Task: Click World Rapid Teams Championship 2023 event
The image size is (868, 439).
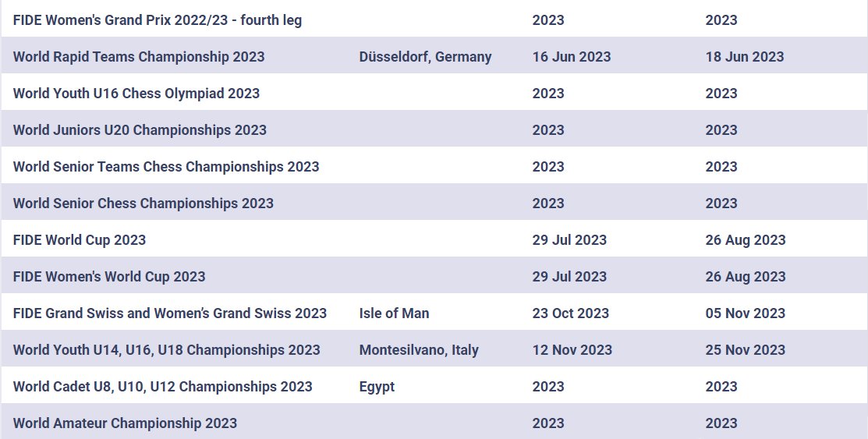Action: (139, 57)
